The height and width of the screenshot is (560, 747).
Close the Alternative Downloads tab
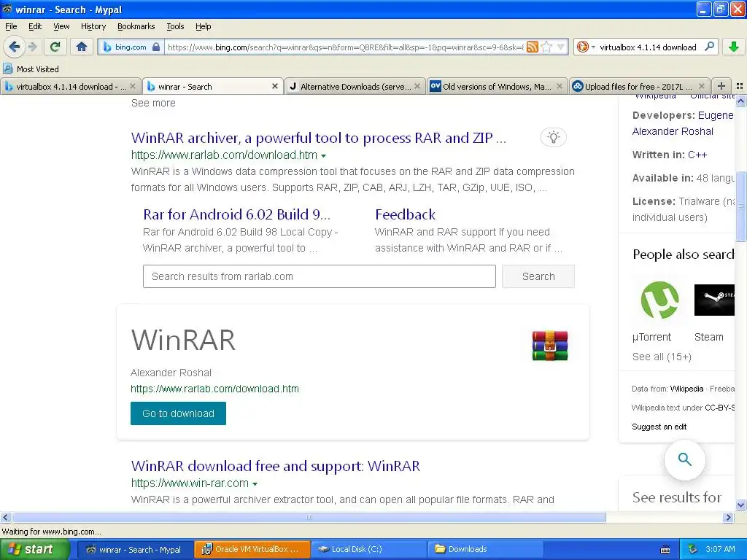pyautogui.click(x=417, y=86)
